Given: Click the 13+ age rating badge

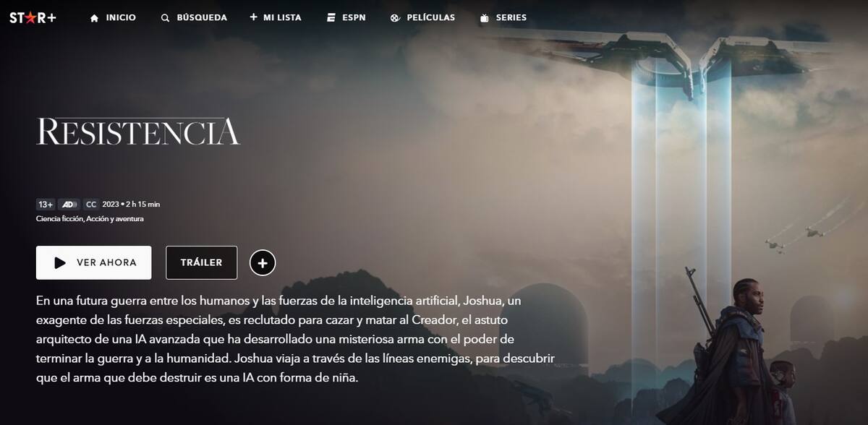Looking at the screenshot, I should point(46,205).
